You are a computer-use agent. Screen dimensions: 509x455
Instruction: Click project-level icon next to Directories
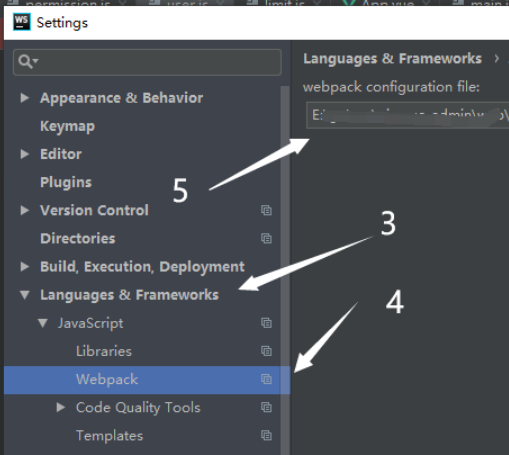click(266, 238)
